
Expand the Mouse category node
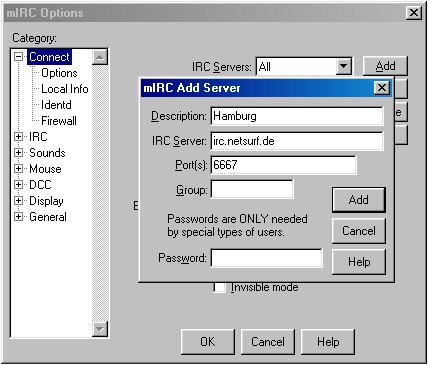pos(19,168)
